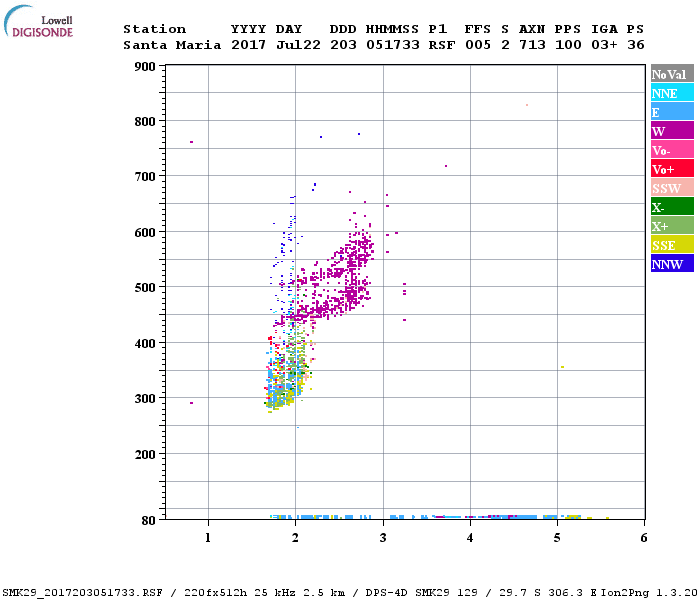Click the day-of-year value '203'
Image resolution: width=700 pixels, height=600 pixels.
pos(343,45)
